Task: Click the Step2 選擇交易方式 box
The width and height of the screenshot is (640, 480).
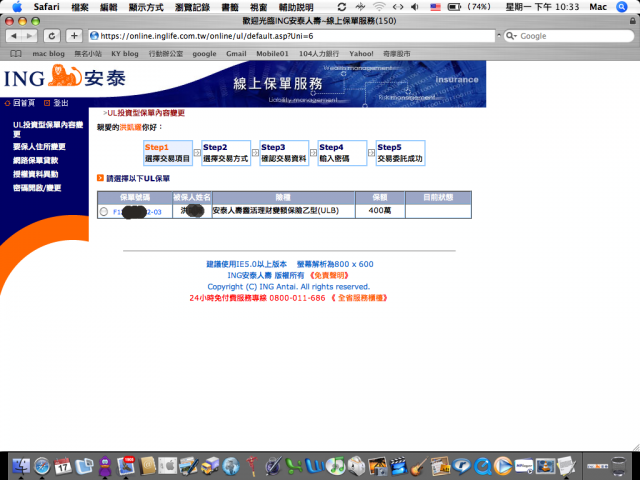Action: 226,153
